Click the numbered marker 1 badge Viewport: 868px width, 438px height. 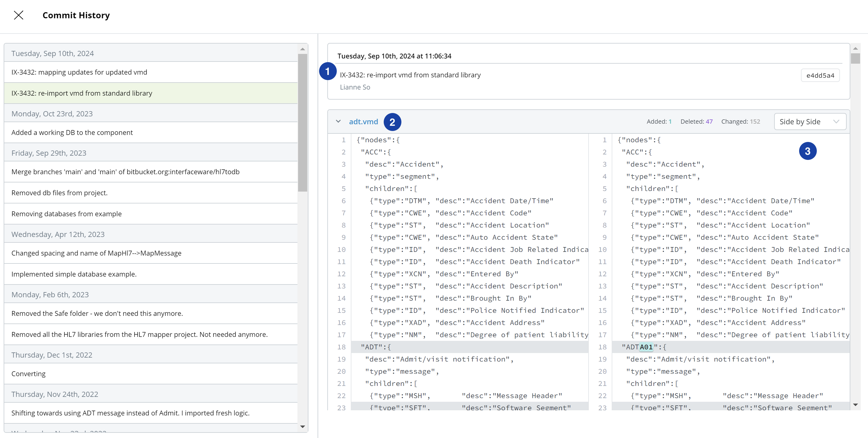(328, 71)
